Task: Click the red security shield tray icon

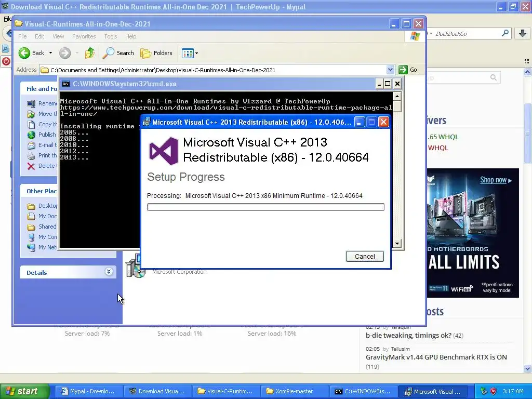Action: pyautogui.click(x=493, y=391)
